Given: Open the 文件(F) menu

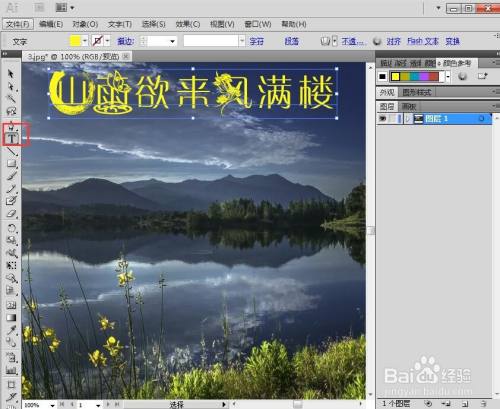Looking at the screenshot, I should [x=18, y=24].
